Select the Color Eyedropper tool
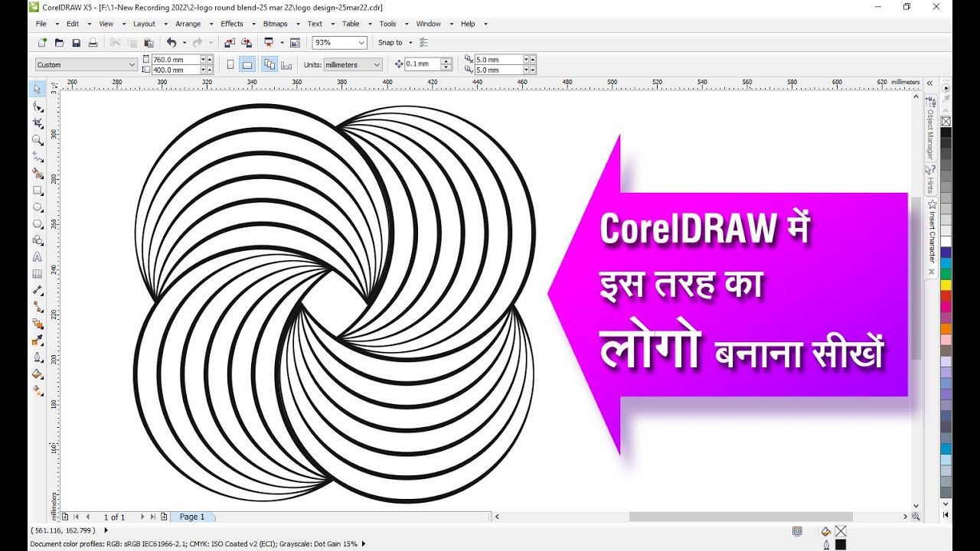The width and height of the screenshot is (980, 551). pos(38,341)
